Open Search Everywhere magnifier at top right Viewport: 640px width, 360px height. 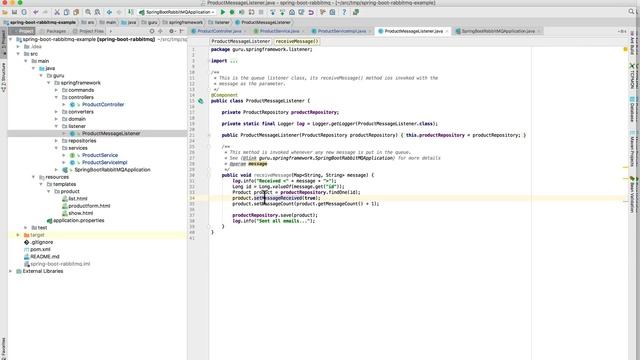pyautogui.click(x=631, y=12)
